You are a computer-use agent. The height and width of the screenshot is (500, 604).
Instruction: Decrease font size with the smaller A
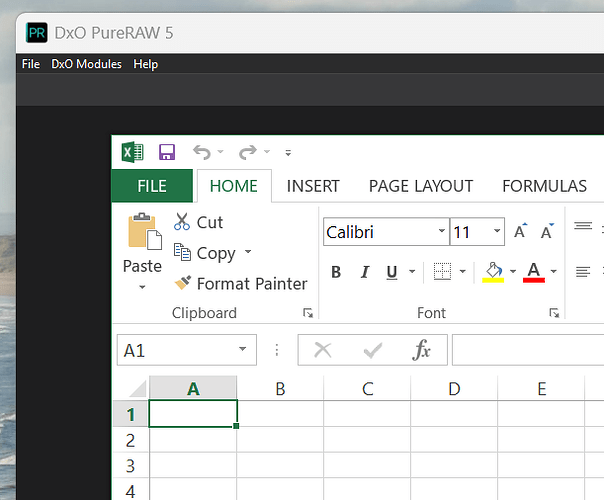click(547, 231)
